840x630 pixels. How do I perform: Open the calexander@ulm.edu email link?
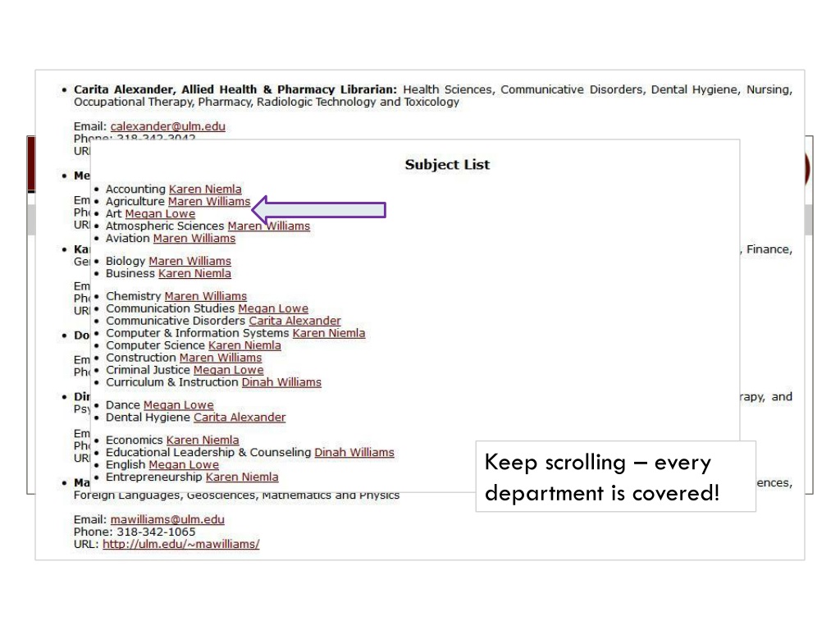[x=167, y=126]
